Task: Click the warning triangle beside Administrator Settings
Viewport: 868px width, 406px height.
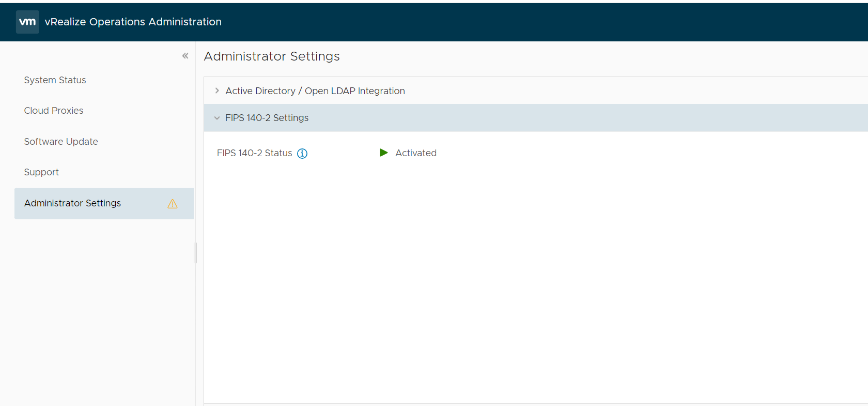Action: coord(173,204)
